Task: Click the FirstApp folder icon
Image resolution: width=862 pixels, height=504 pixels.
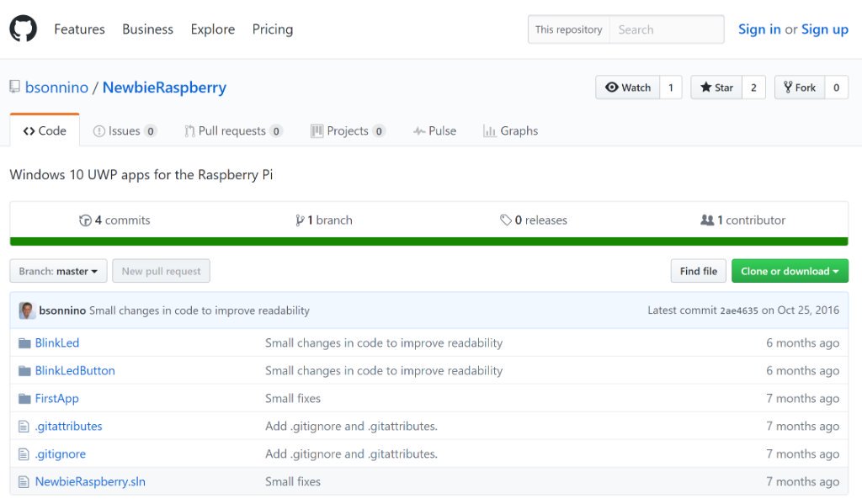Action: point(24,399)
